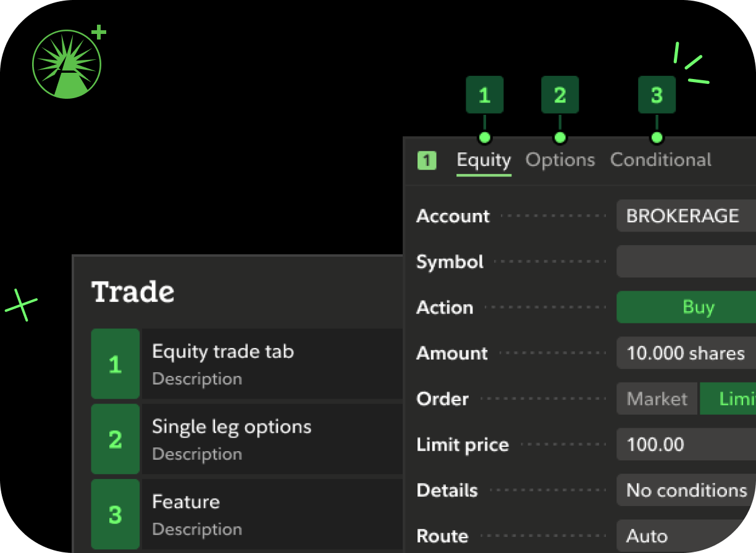Click the Symbol input field
The image size is (756, 553).
tap(686, 262)
